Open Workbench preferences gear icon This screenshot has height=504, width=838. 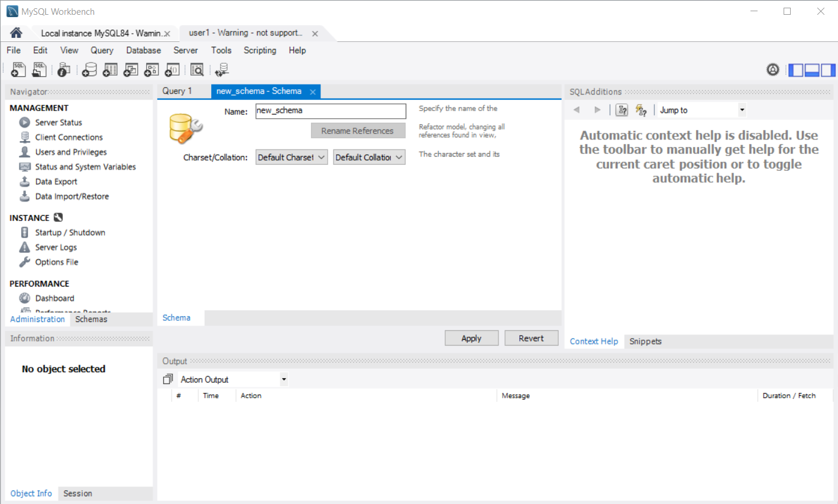(773, 70)
